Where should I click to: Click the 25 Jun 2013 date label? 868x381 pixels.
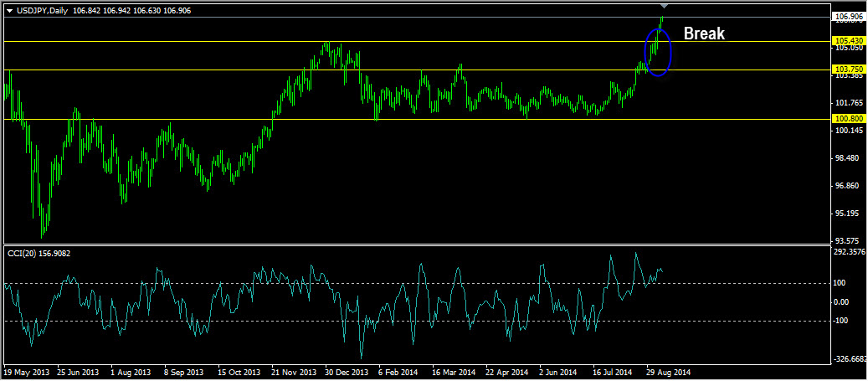pyautogui.click(x=78, y=372)
